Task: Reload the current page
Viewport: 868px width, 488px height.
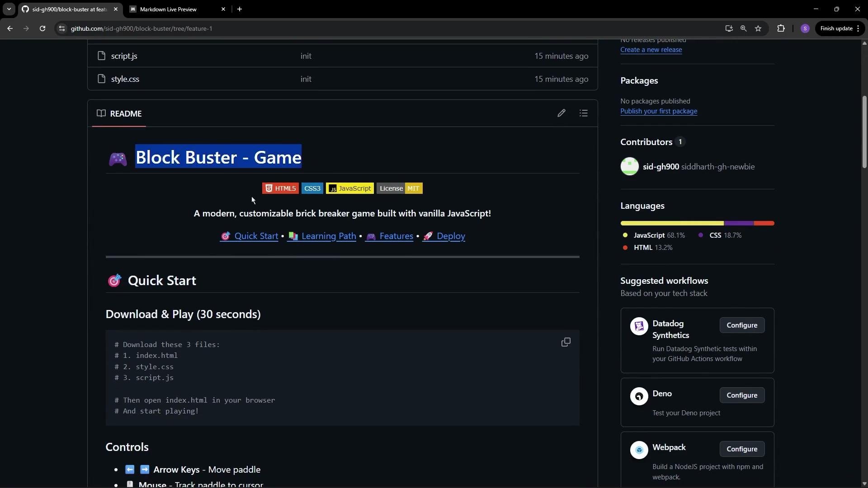Action: coord(42,28)
